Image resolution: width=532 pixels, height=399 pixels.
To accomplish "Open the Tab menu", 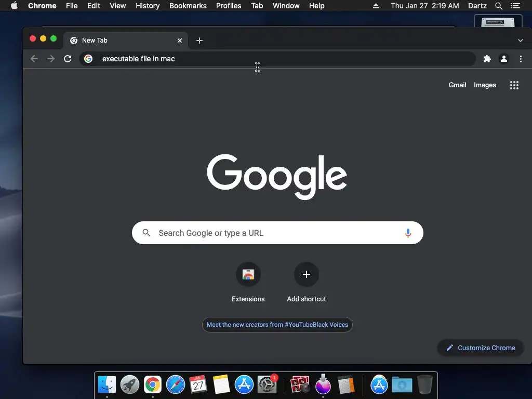I will (257, 6).
